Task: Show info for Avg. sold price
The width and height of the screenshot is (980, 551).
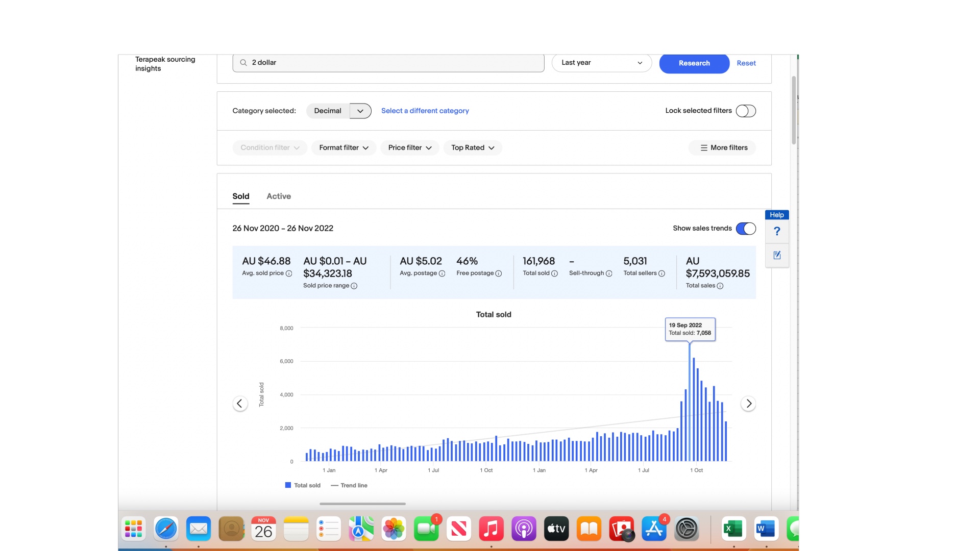Action: [x=289, y=273]
